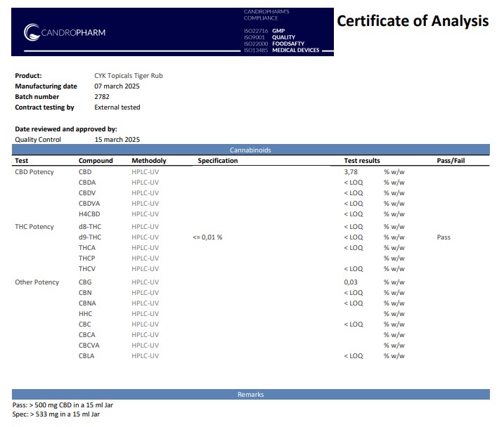This screenshot has height=427, width=504.
Task: Click ISO13485 MEDICAL DEVICES in banner
Action: click(x=282, y=50)
